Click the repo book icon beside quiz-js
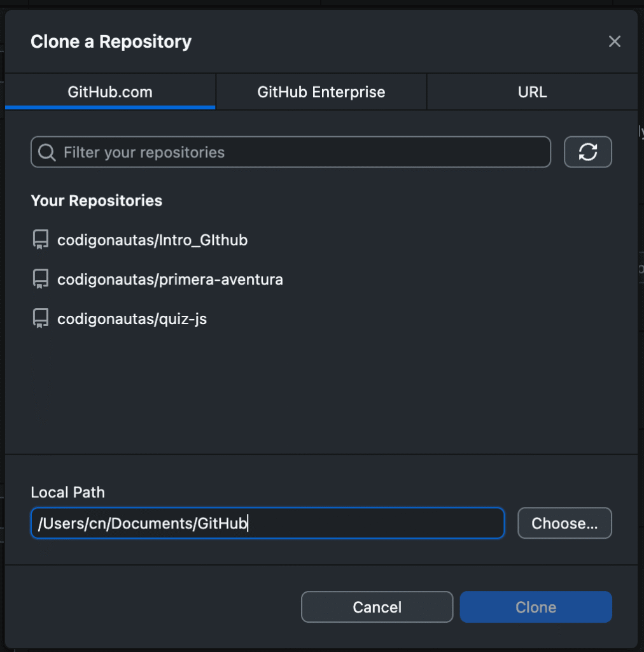This screenshot has height=652, width=644. pos(40,318)
